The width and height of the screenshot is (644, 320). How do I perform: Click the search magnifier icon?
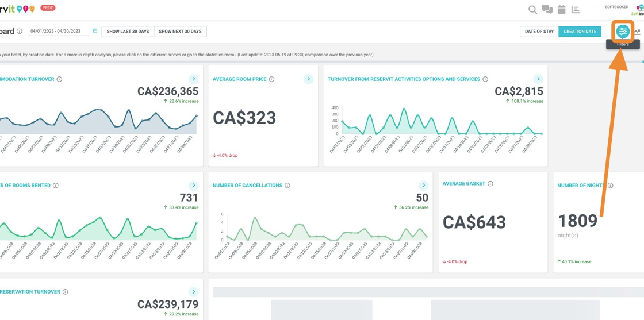click(x=532, y=10)
